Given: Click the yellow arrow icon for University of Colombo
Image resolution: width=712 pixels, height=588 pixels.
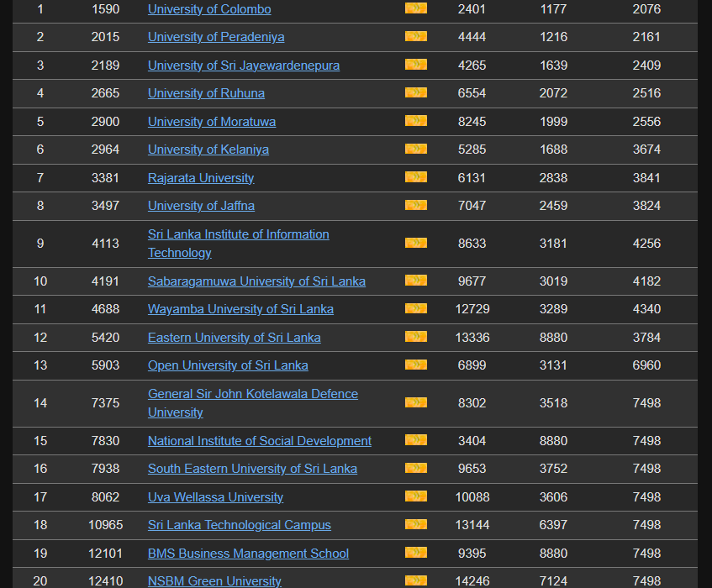Looking at the screenshot, I should 415,8.
